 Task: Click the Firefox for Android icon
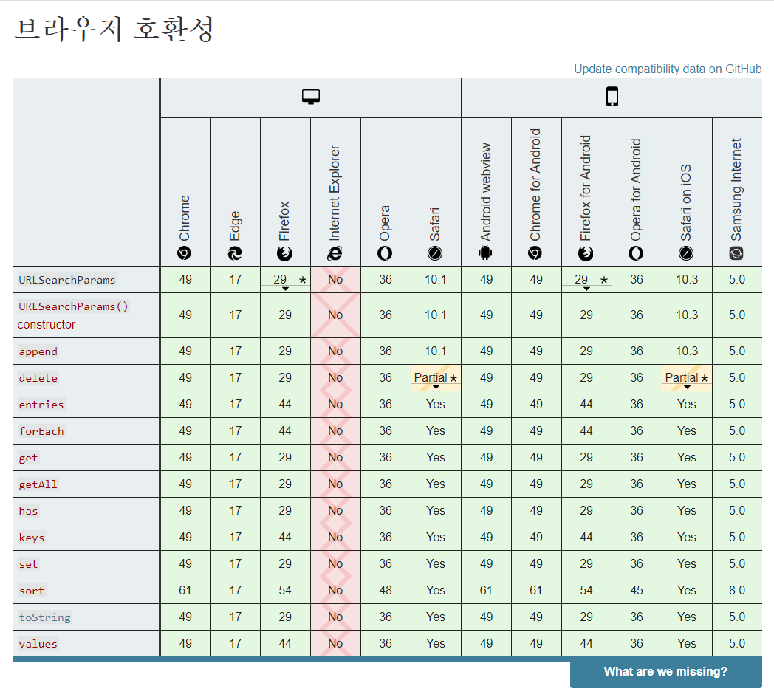(x=586, y=254)
